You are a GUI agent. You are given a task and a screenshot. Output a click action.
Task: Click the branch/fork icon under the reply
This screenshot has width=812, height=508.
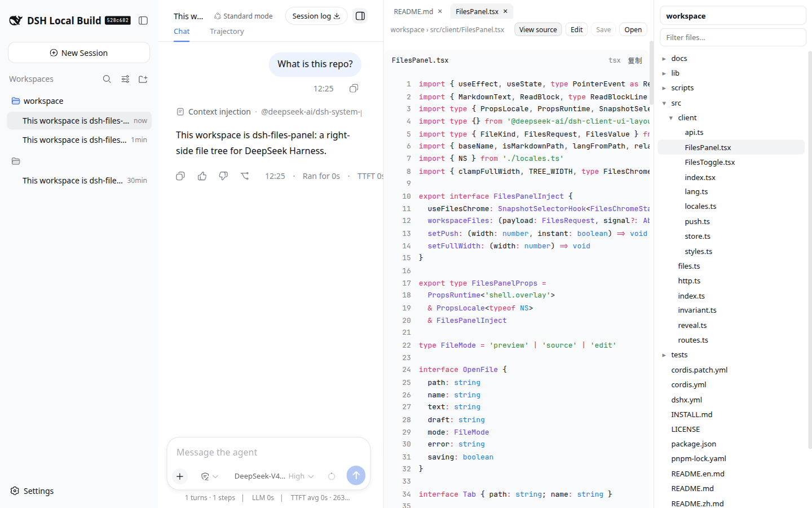(245, 176)
